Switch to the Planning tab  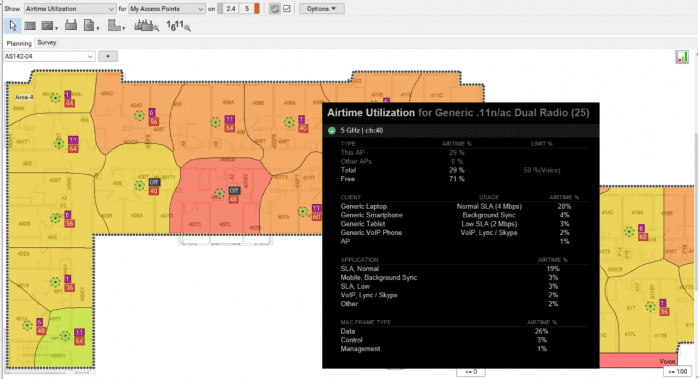19,43
